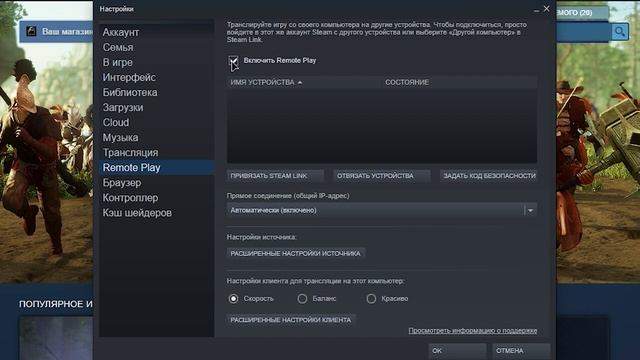Image resolution: width=640 pixels, height=360 pixels.
Task: Open Расширенные настройки источника
Action: pos(296,253)
